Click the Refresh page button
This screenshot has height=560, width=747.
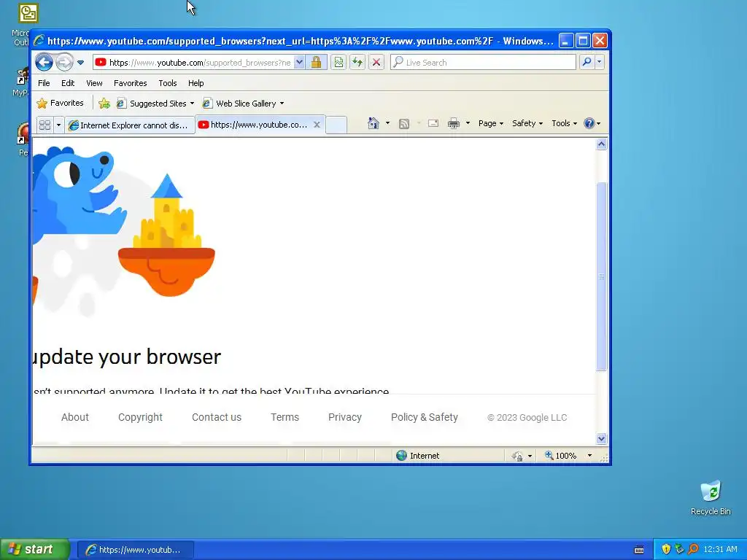click(x=357, y=63)
